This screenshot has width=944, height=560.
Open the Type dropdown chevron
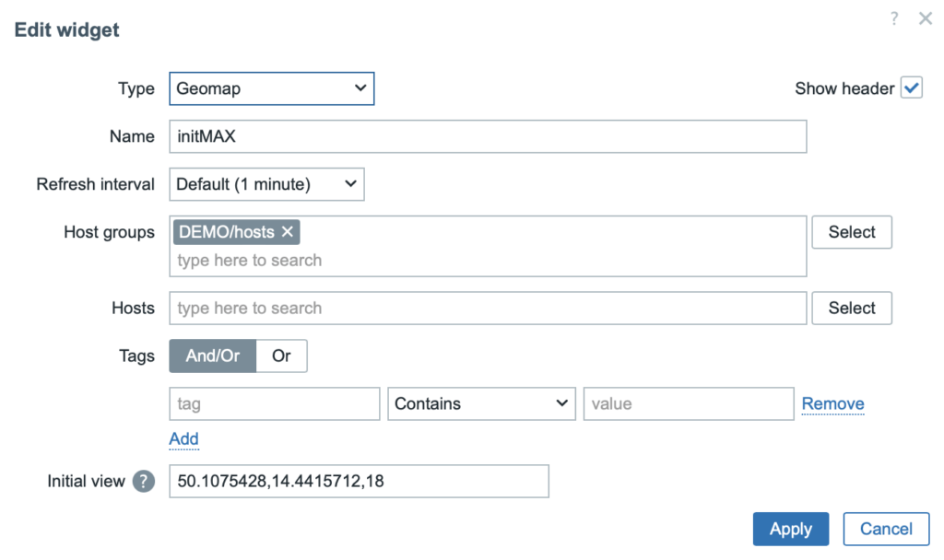point(360,88)
